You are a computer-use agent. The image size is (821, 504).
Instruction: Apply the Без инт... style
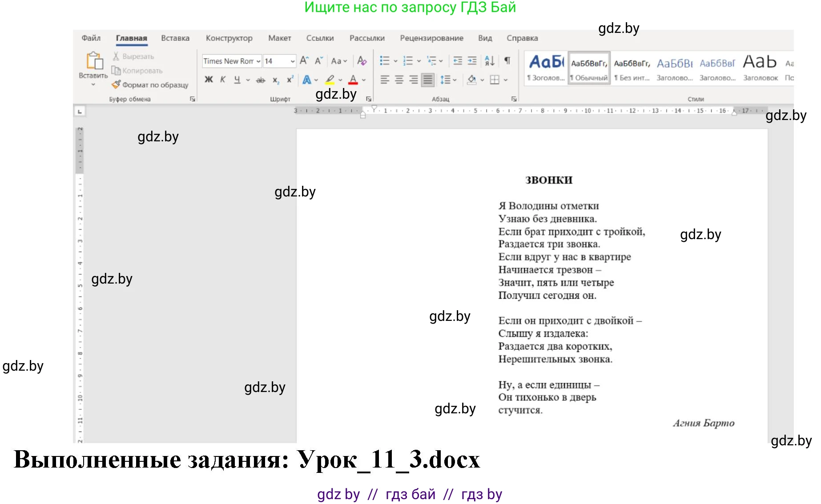(632, 68)
